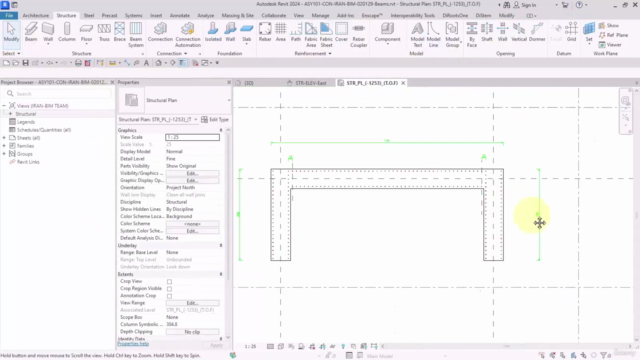640x360 pixels.
Task: Click the Project Browser search field
Action: (58, 94)
